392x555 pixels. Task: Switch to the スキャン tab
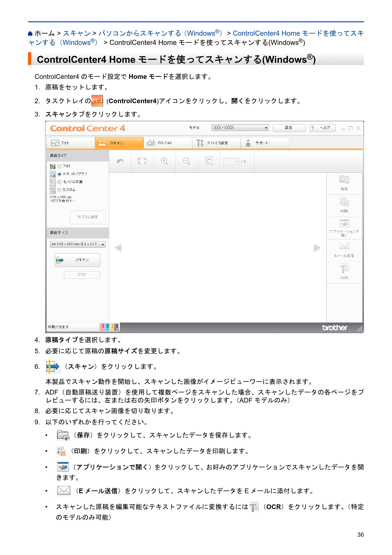click(119, 143)
